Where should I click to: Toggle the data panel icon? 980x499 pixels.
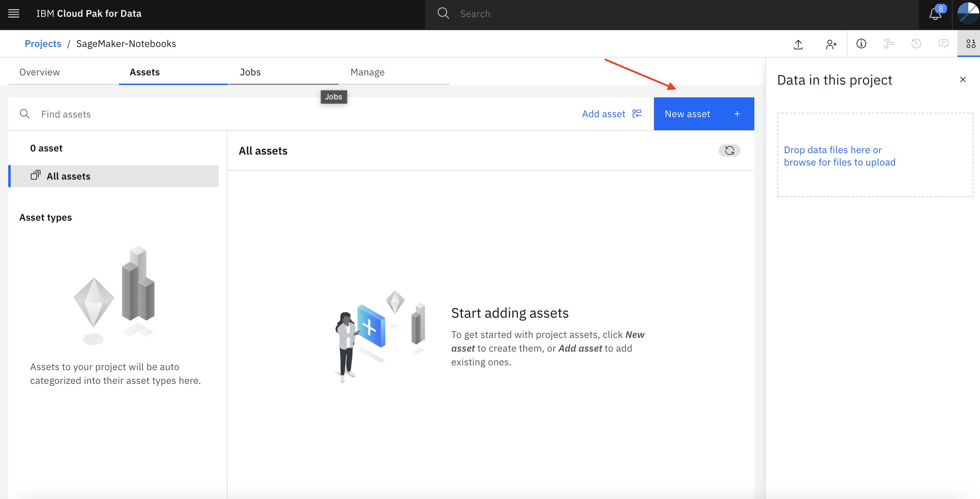pyautogui.click(x=971, y=44)
